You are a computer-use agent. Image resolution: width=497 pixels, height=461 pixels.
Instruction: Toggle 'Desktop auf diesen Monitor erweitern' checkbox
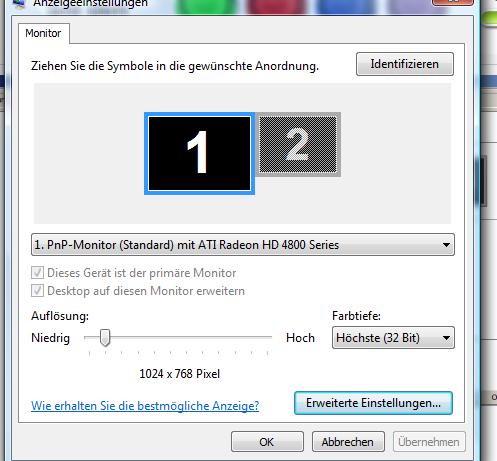(37, 291)
